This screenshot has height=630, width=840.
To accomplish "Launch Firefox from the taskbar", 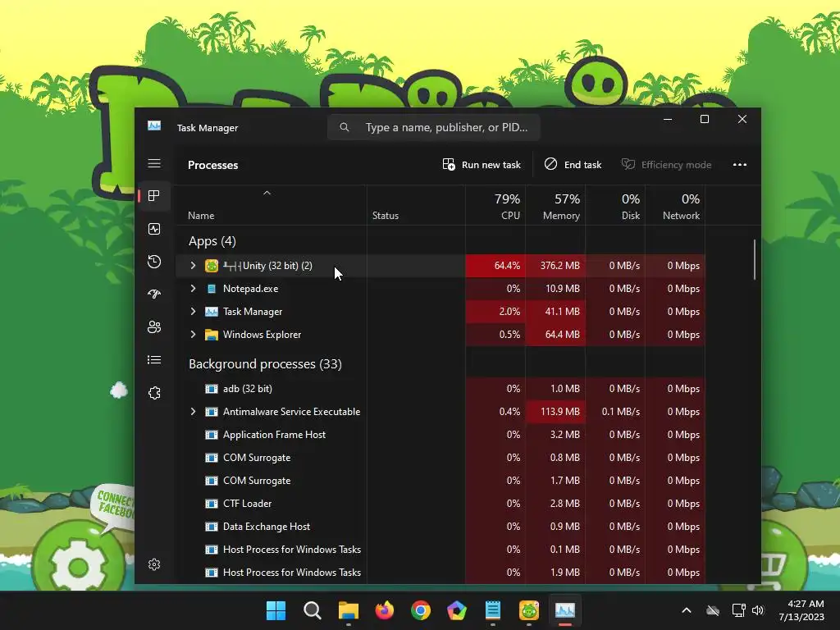I will (x=385, y=610).
